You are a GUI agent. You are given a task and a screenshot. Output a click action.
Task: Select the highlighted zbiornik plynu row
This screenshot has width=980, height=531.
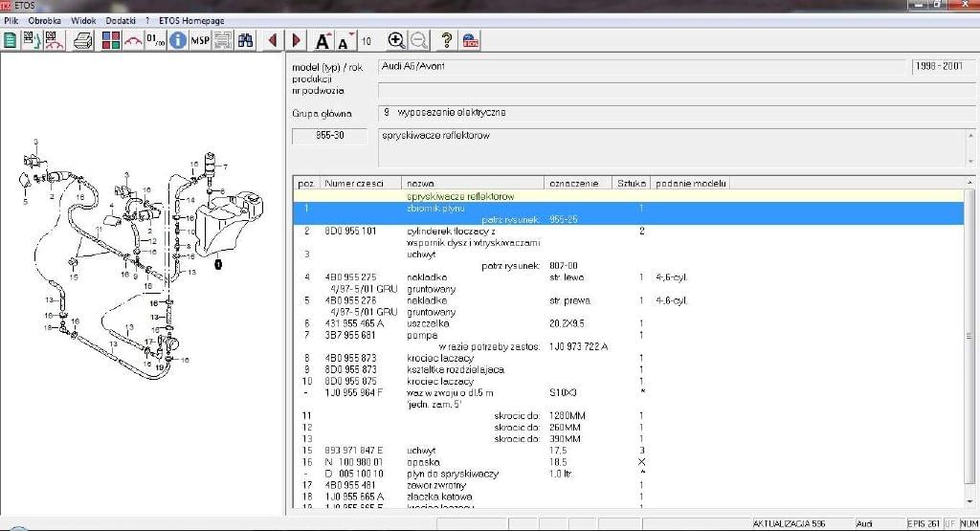pyautogui.click(x=628, y=213)
